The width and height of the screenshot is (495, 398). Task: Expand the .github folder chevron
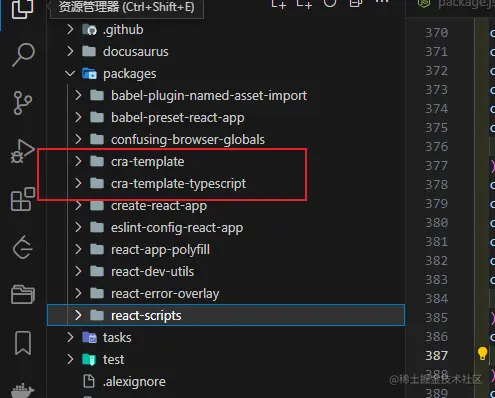[70, 29]
